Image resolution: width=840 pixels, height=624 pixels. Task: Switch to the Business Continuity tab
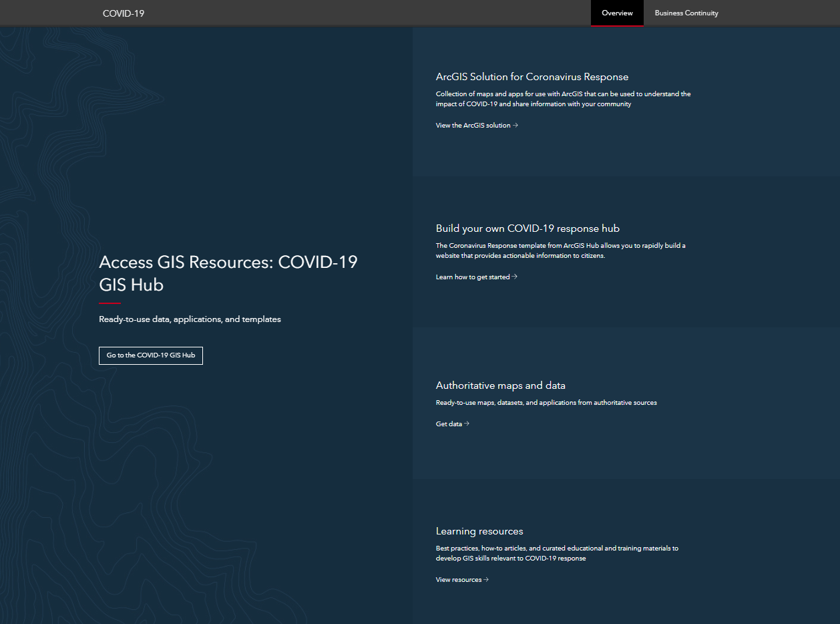click(686, 13)
